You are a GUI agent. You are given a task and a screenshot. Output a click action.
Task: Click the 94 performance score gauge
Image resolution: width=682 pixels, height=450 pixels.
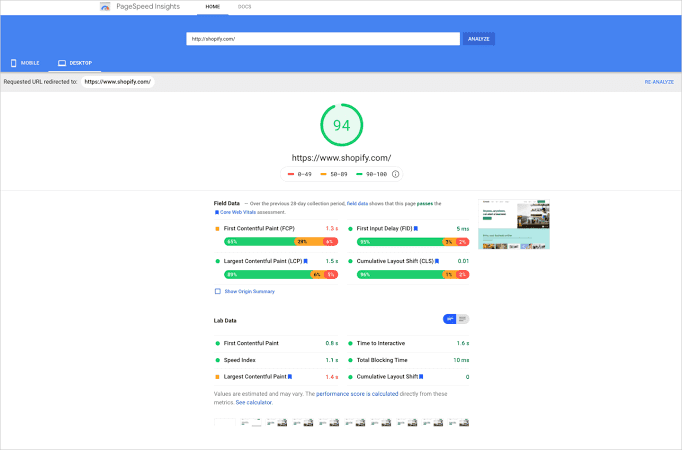[341, 125]
